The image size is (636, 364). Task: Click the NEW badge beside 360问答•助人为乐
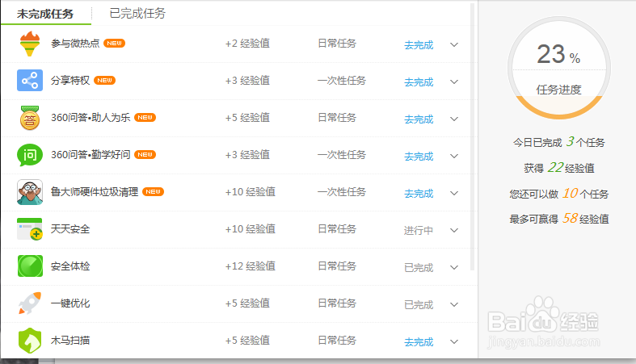click(145, 117)
